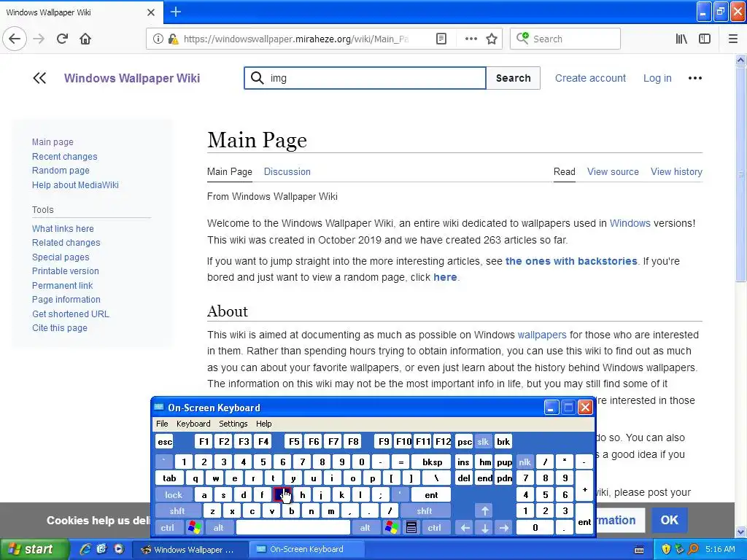Open the Firefox home page icon
The height and width of the screenshot is (560, 747).
point(85,39)
